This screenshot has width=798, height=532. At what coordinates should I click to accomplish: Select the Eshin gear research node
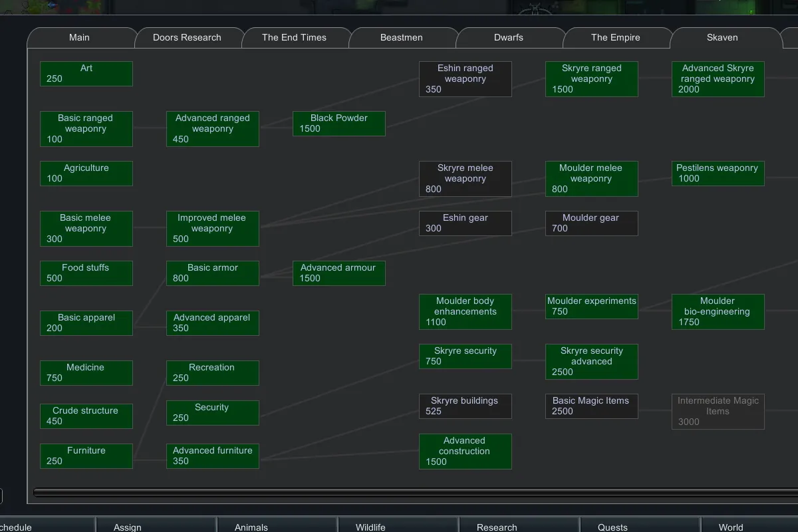pyautogui.click(x=465, y=223)
